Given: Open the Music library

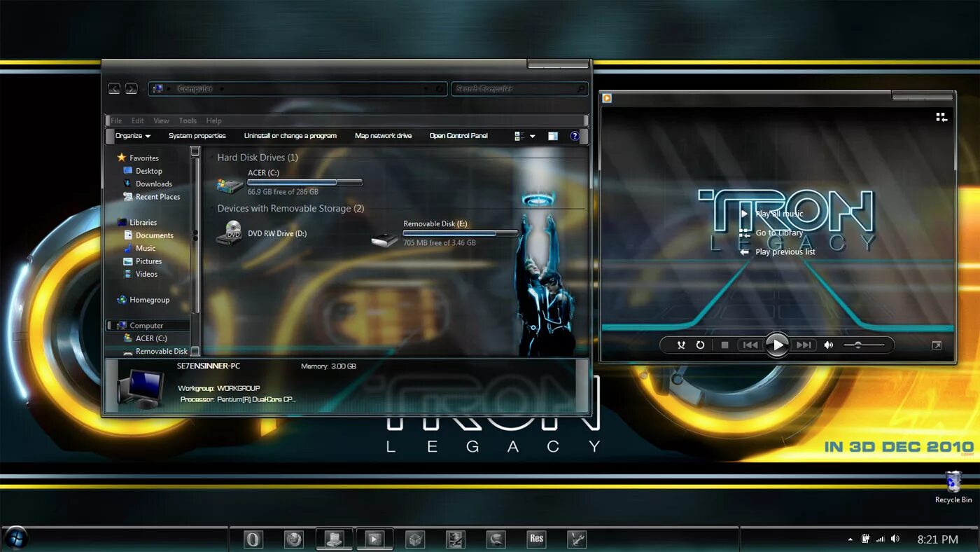Looking at the screenshot, I should (139, 248).
